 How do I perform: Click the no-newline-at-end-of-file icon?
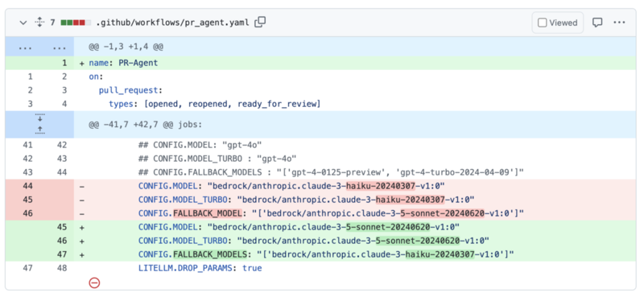click(94, 282)
